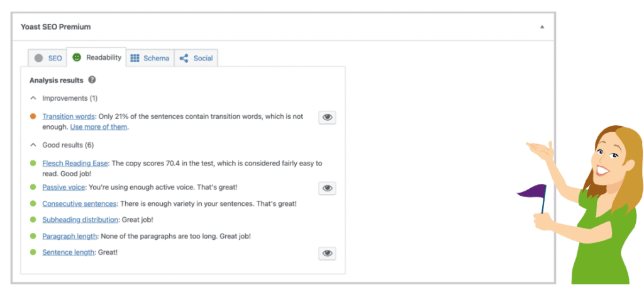Collapse the Yoast SEO Premium metabox arrow
This screenshot has height=304, width=644.
(x=542, y=27)
